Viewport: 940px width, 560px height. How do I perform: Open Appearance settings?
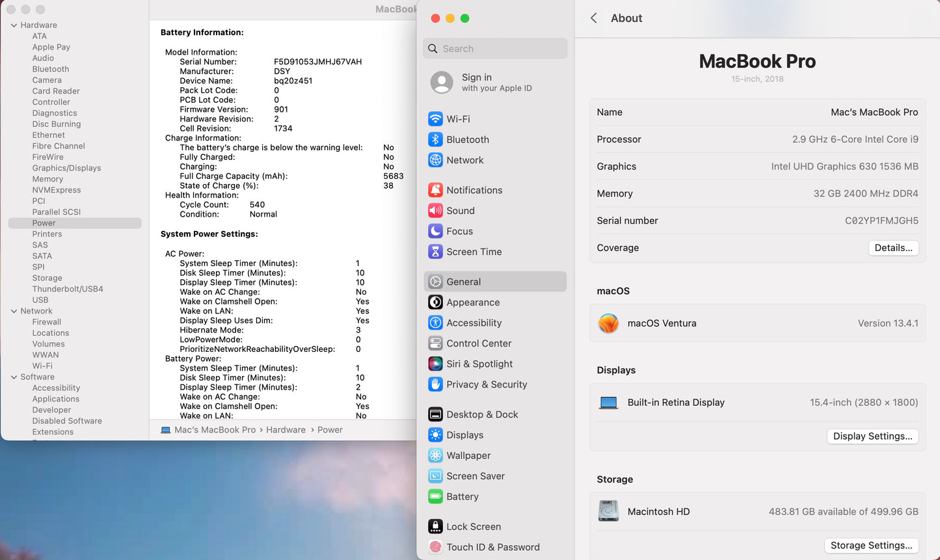coord(473,302)
